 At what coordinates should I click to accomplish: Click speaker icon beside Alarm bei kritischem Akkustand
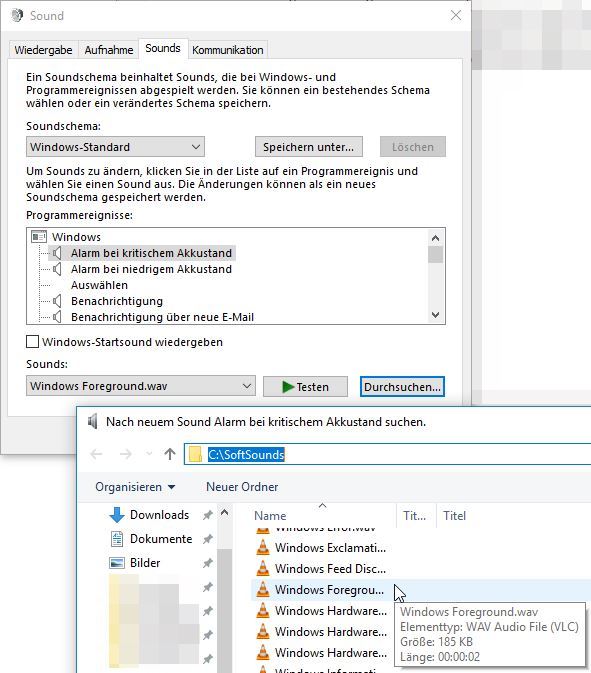click(57, 253)
